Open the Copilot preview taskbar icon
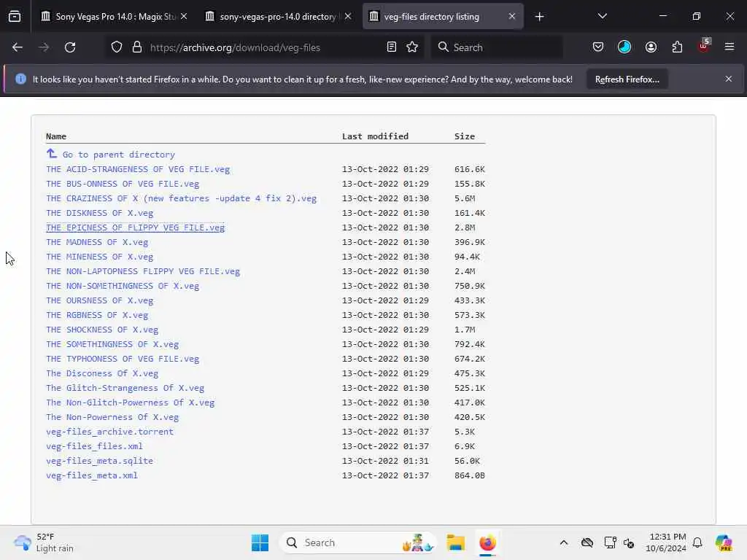This screenshot has height=560, width=747. point(724,542)
